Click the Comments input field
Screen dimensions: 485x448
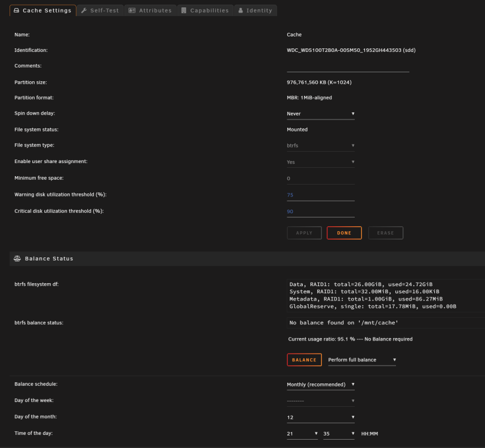tap(348, 66)
